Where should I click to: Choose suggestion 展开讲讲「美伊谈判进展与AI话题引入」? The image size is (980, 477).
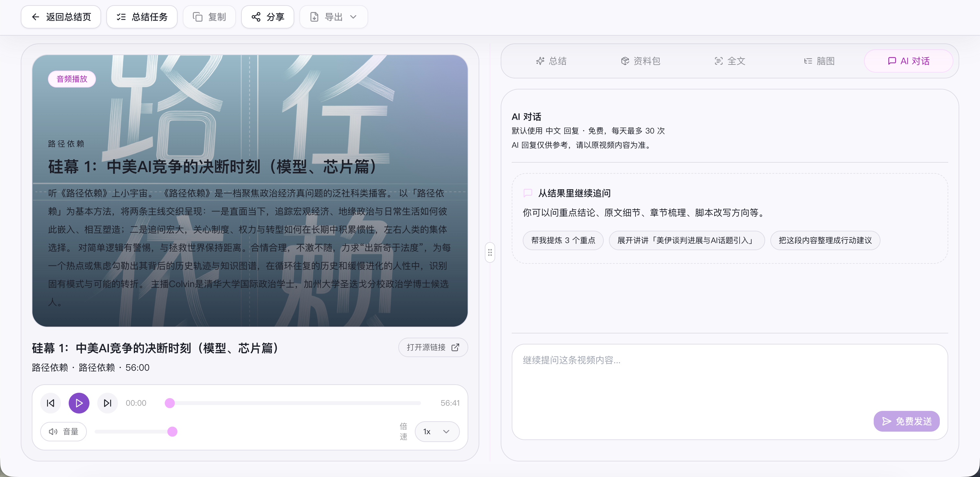click(x=687, y=240)
